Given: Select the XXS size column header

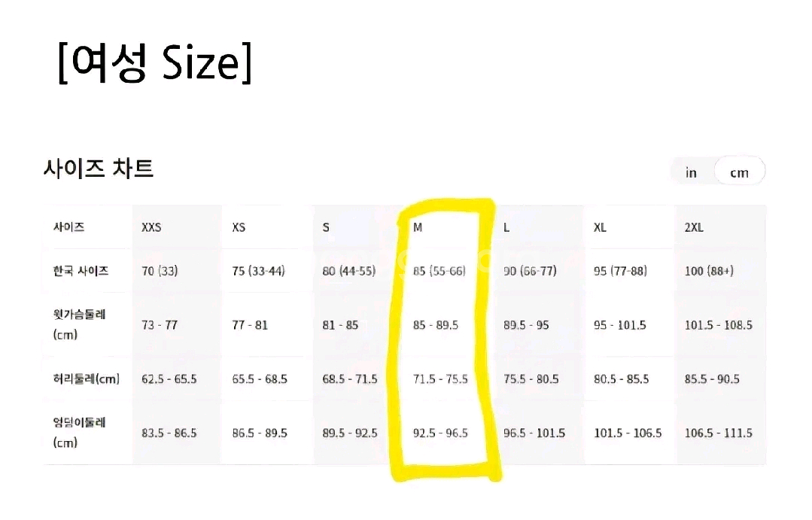Looking at the screenshot, I should coord(151,227).
